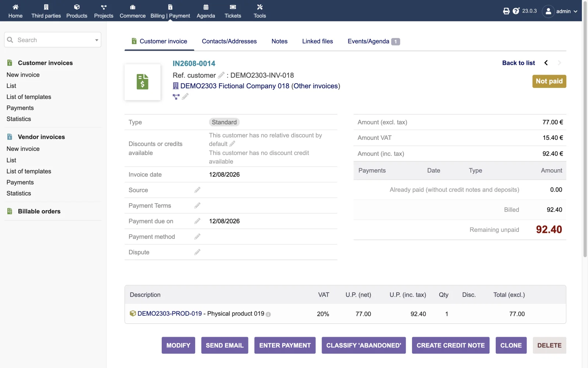The width and height of the screenshot is (588, 368).
Task: Open the Projects module icon
Action: (104, 7)
